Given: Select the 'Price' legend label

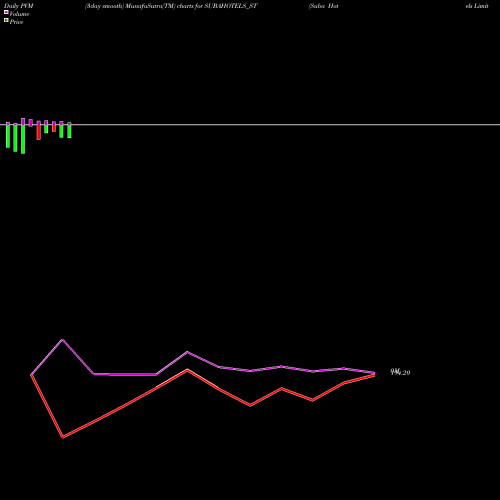Looking at the screenshot, I should (16, 22).
